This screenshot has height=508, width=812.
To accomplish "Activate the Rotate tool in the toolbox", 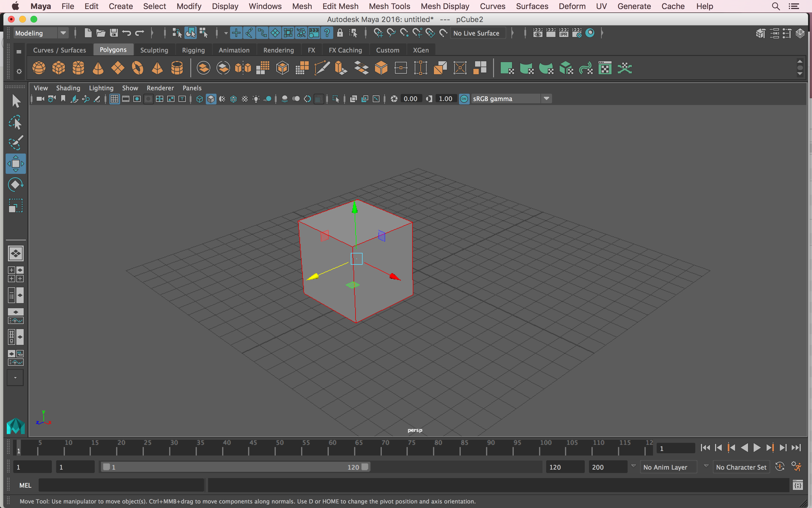I will pos(16,185).
